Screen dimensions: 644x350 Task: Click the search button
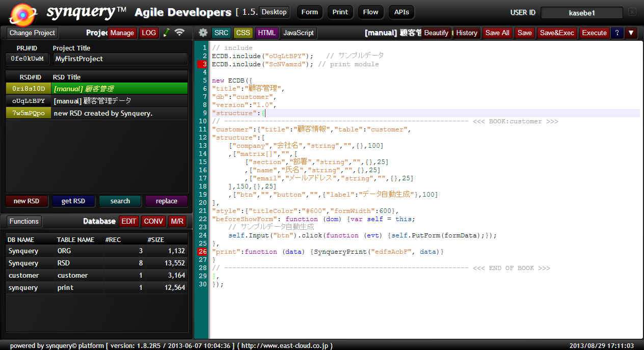point(120,201)
